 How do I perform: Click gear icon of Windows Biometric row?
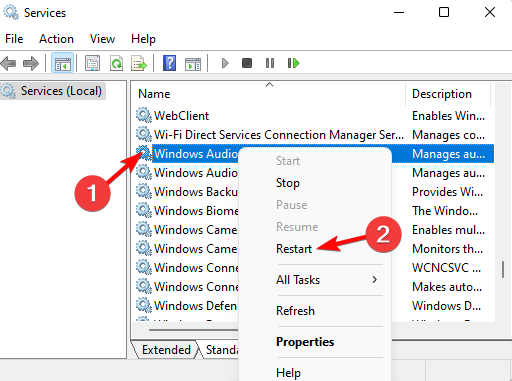click(144, 210)
